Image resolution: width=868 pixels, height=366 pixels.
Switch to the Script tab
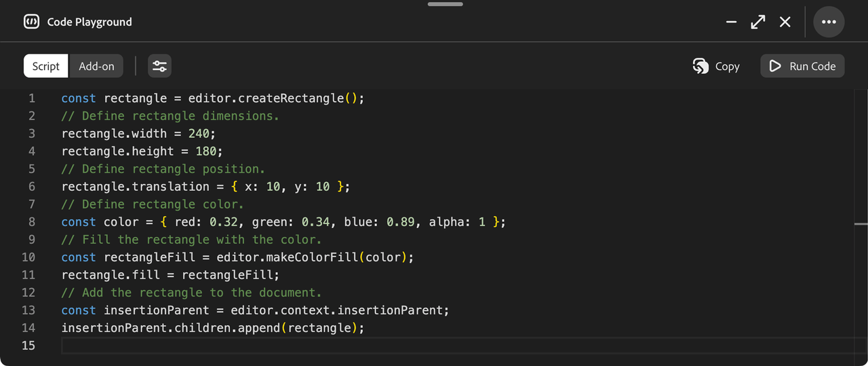click(46, 66)
